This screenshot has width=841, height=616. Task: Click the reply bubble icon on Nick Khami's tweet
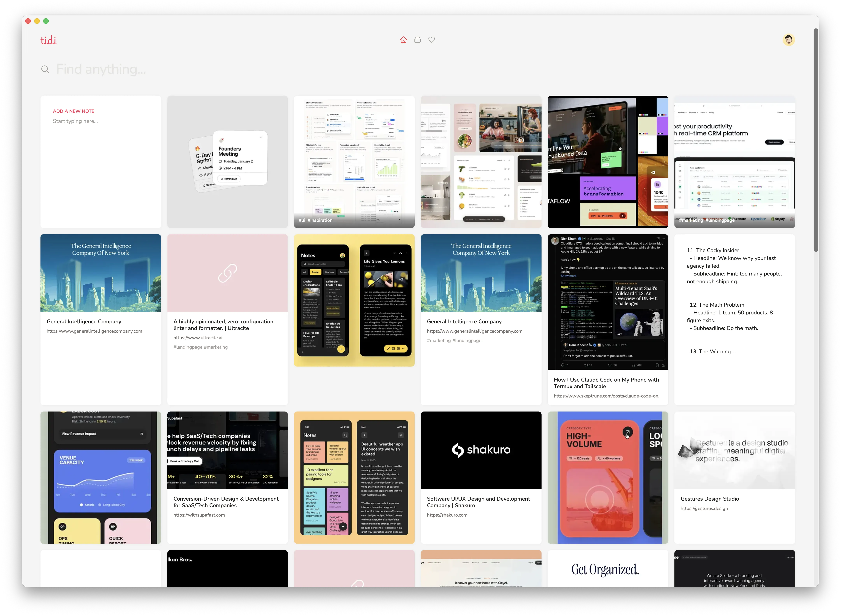(563, 365)
